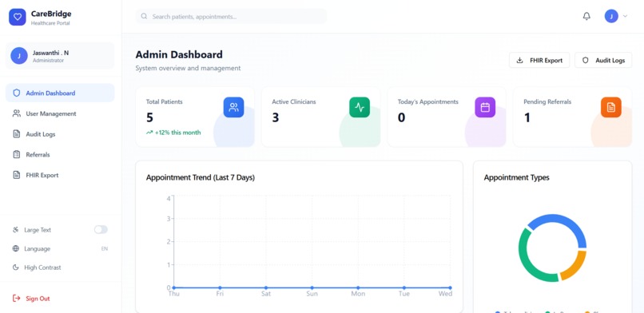Click the +12% this month trend text
The image size is (644, 313).
point(178,133)
